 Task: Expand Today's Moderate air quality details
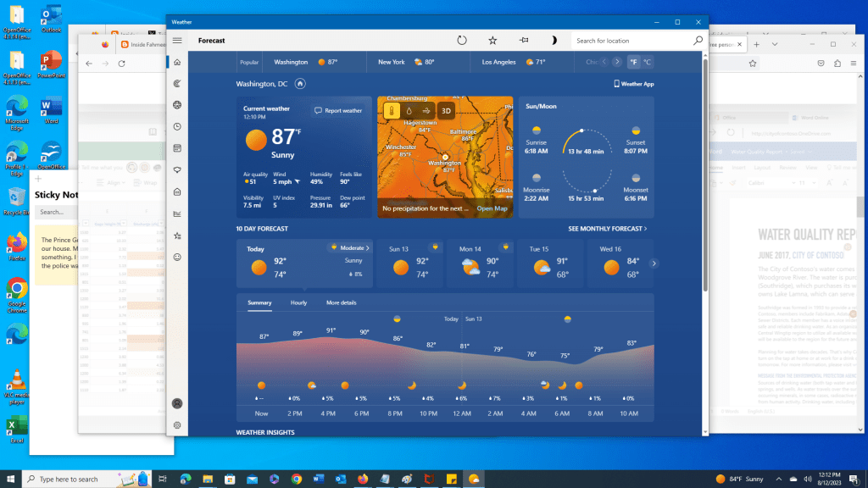tap(348, 248)
